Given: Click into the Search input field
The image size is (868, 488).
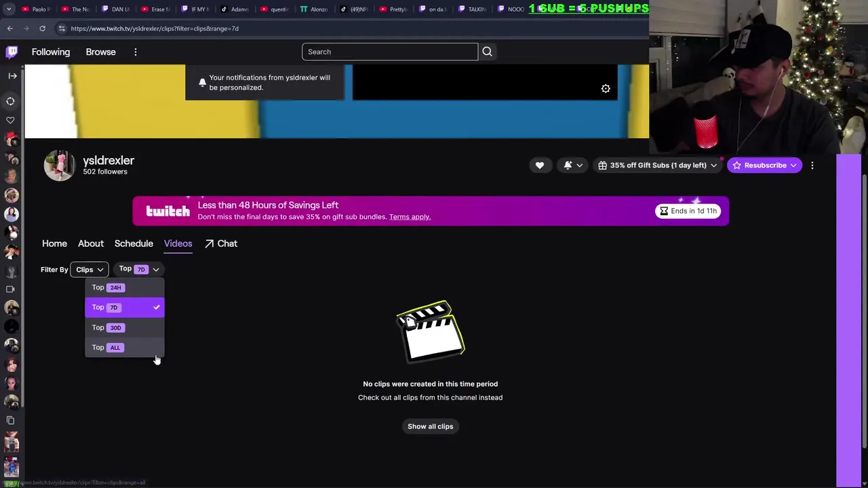Looking at the screenshot, I should tap(390, 52).
